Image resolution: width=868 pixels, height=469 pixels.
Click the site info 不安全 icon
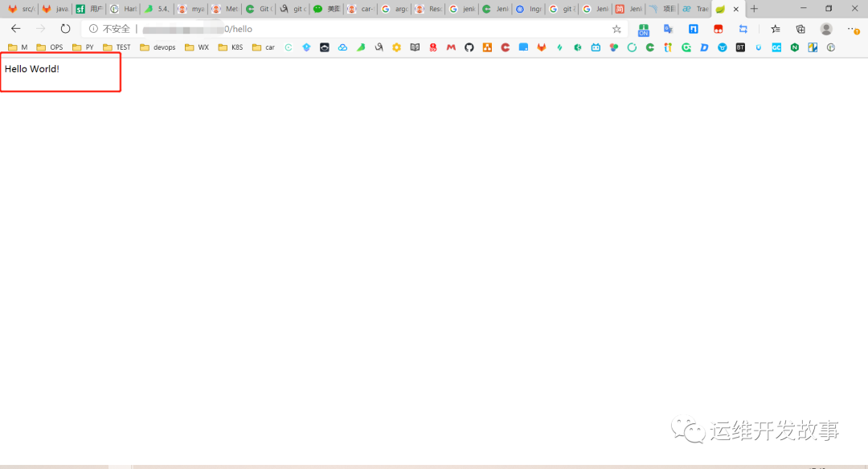click(x=93, y=29)
